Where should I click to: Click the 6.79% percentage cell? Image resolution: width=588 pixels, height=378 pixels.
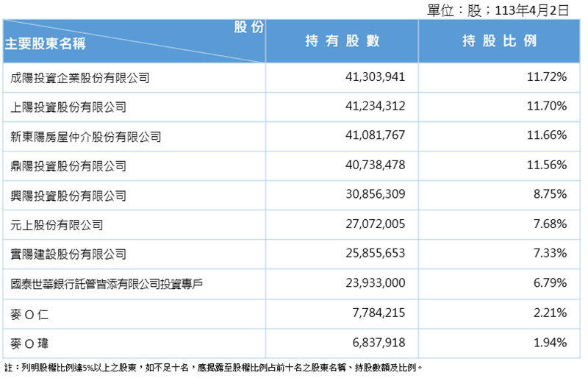550,282
